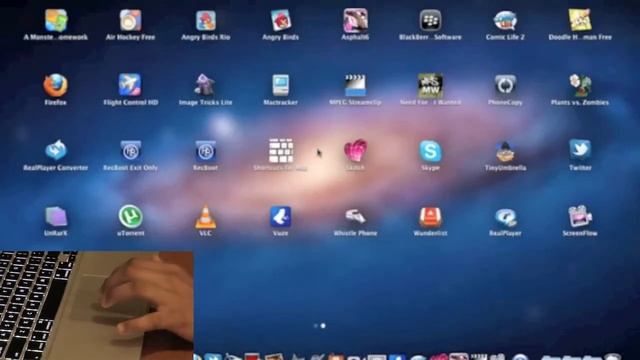
Task: Switch to first Launchpad page dot
Action: (x=316, y=326)
